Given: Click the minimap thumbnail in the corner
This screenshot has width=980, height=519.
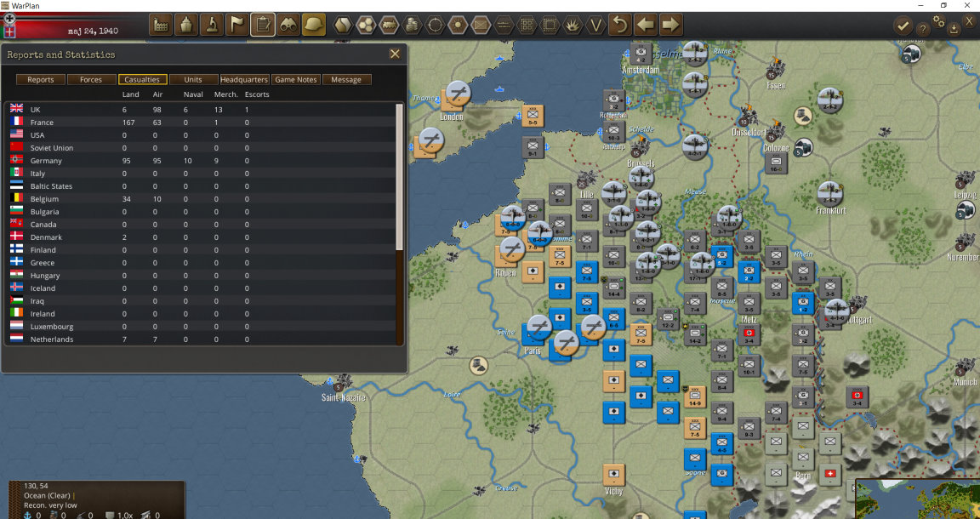Looking at the screenshot, I should (x=917, y=499).
